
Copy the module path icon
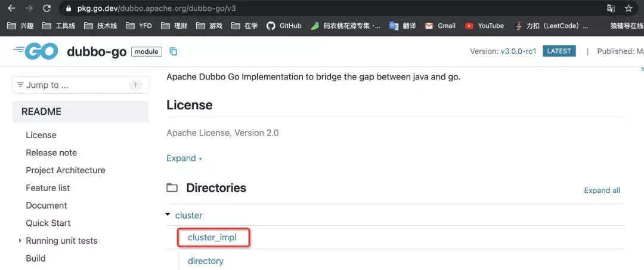(x=174, y=51)
